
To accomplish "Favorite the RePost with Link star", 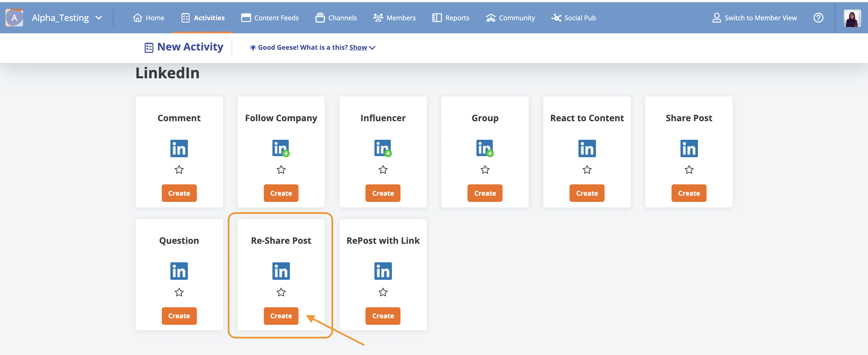I will tap(383, 292).
